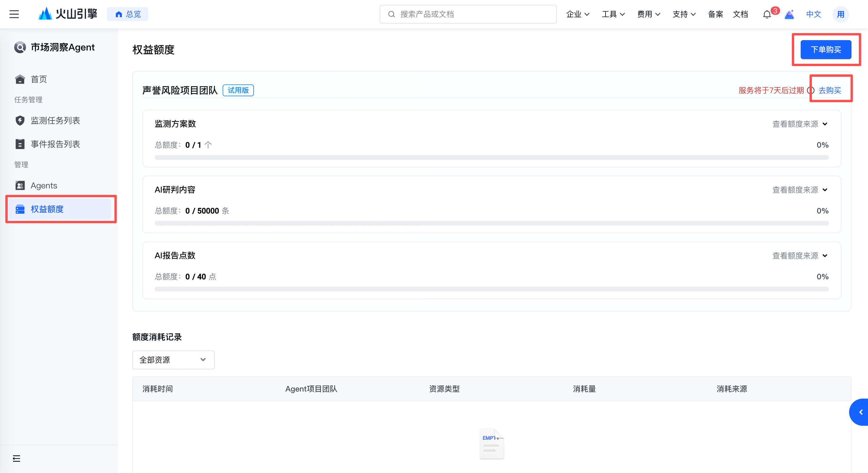
Task: Click the 下单购买 button
Action: click(825, 50)
